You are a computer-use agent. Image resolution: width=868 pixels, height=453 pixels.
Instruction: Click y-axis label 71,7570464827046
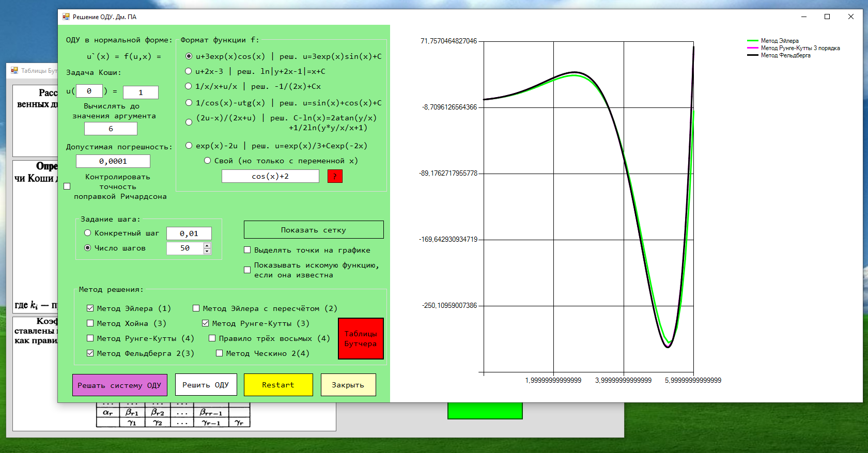coord(449,41)
